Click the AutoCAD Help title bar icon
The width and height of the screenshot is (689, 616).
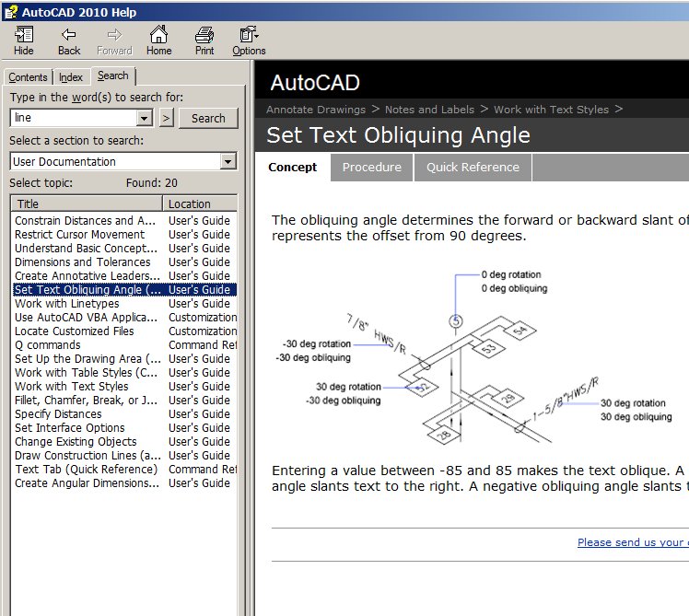(x=11, y=12)
